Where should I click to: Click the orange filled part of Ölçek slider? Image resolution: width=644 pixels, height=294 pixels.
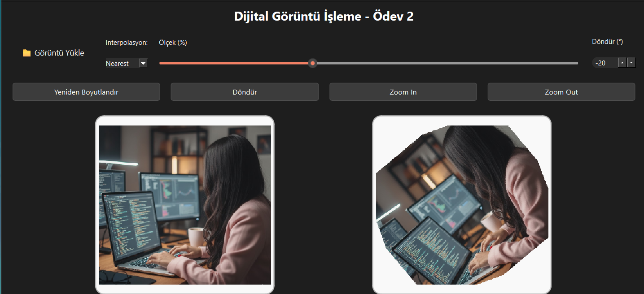234,63
